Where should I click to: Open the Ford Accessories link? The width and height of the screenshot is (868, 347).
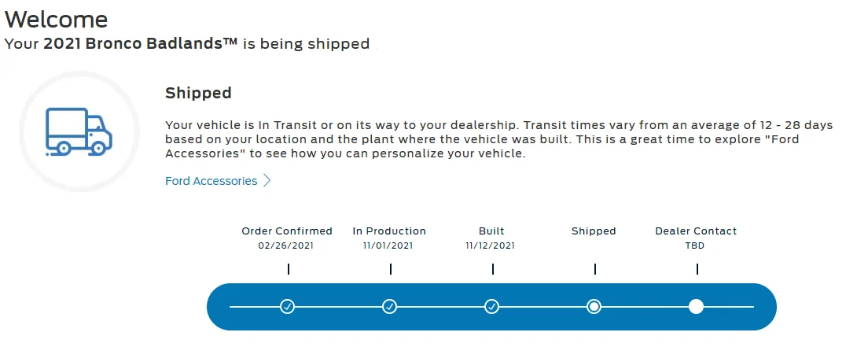(211, 181)
